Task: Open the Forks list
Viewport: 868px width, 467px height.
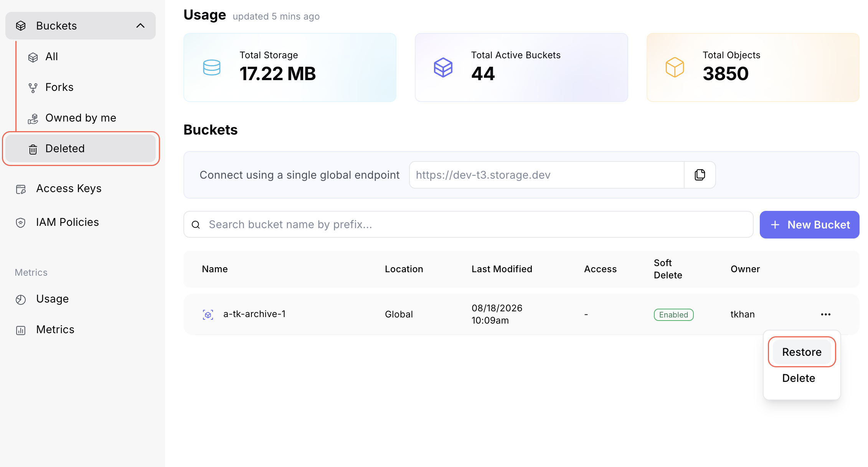Action: pyautogui.click(x=59, y=87)
